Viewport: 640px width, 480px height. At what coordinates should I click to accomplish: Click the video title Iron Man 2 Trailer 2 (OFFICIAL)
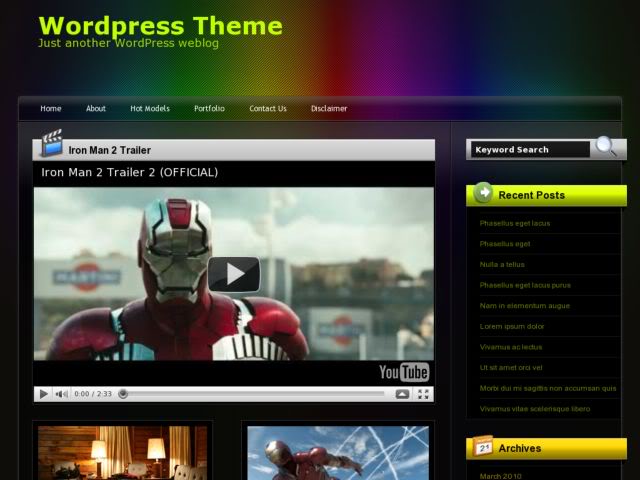129,172
